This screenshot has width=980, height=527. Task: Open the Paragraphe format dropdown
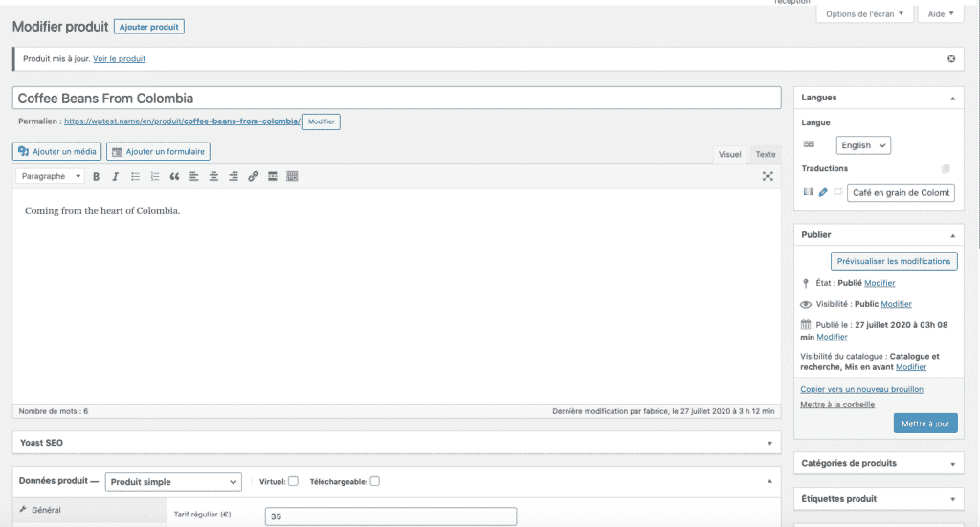[x=50, y=177]
